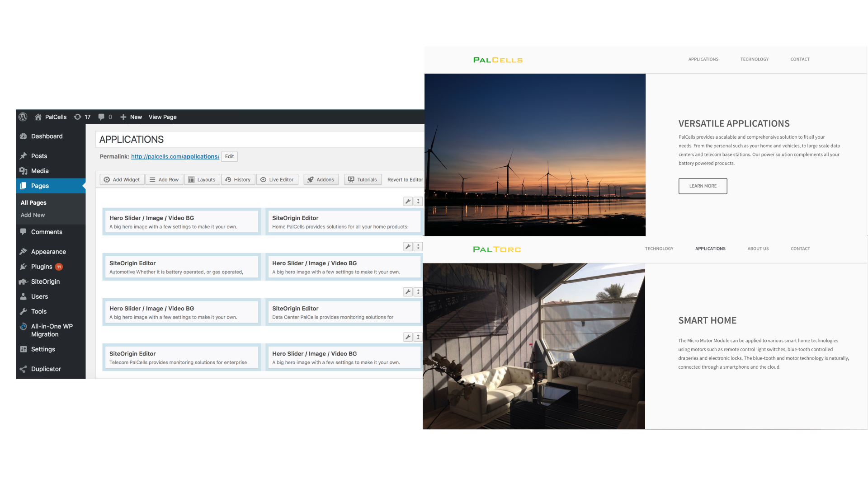This screenshot has height=488, width=868.
Task: Click the permalink Edit button
Action: (229, 156)
